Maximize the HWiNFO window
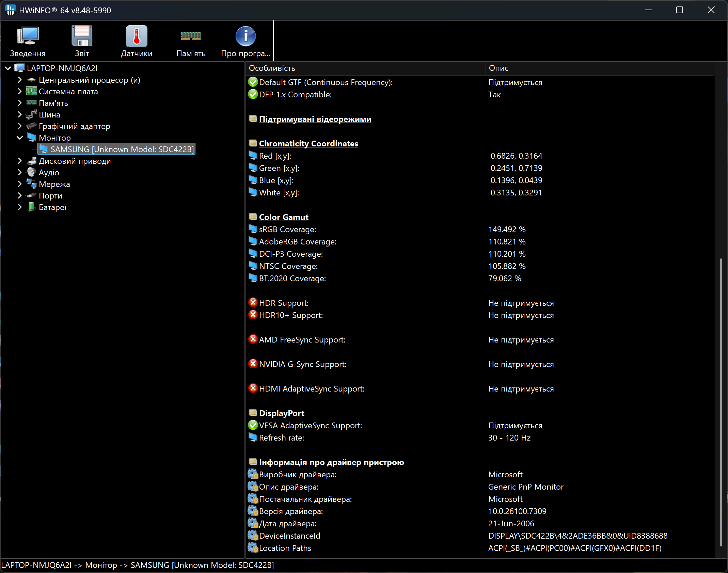This screenshot has height=573, width=728. point(680,10)
